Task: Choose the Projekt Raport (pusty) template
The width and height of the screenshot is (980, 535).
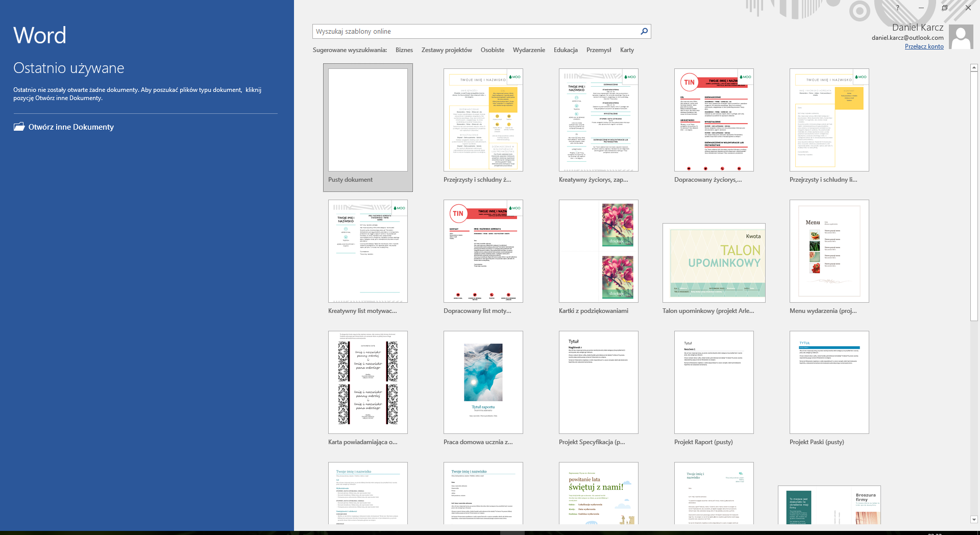Action: click(714, 382)
